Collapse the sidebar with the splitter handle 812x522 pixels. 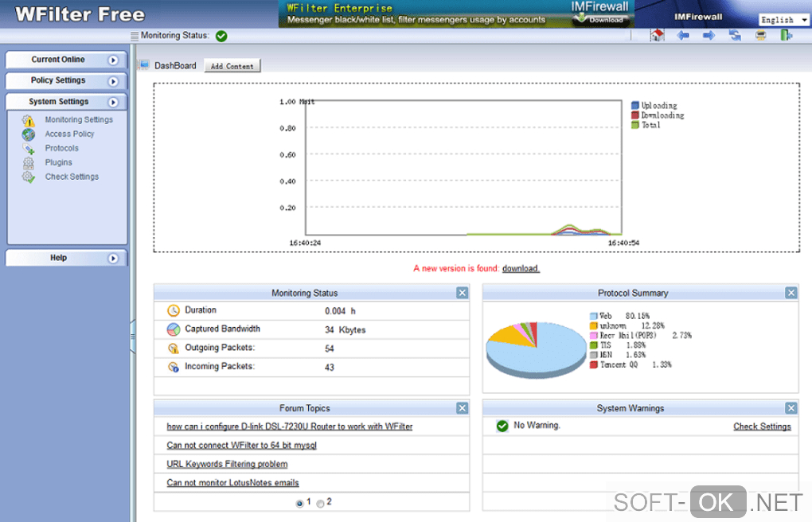tap(133, 337)
